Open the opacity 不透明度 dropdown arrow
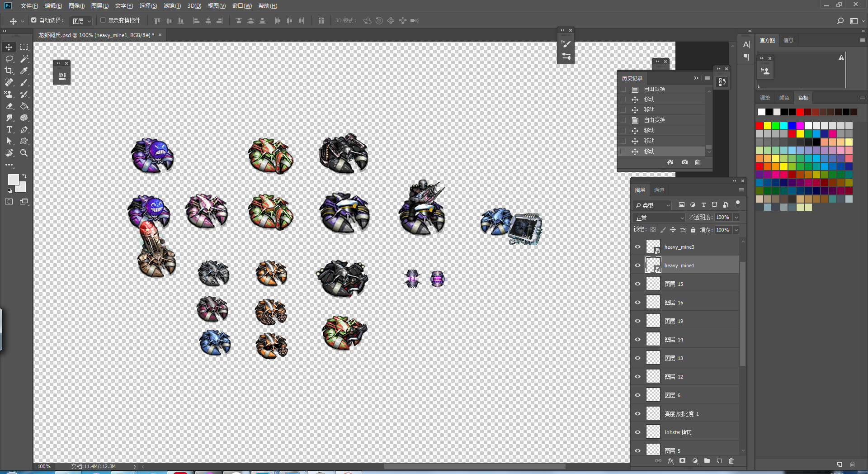868x474 pixels. (736, 218)
